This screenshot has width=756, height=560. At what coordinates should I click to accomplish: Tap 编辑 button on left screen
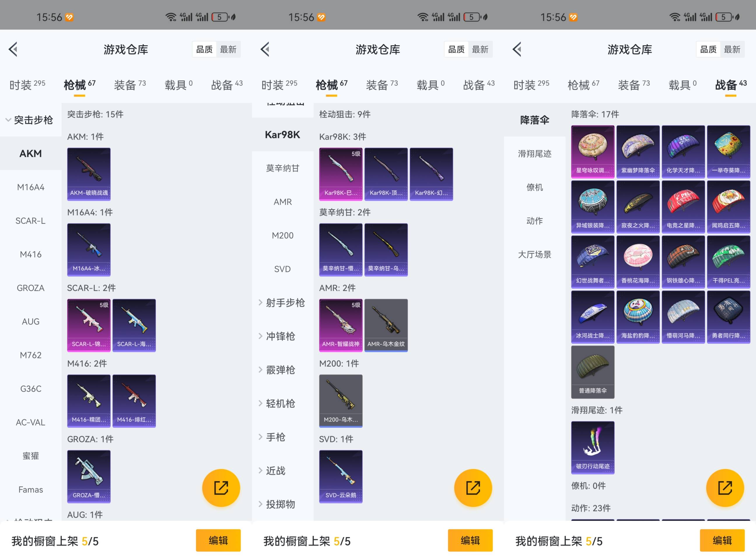tap(218, 540)
